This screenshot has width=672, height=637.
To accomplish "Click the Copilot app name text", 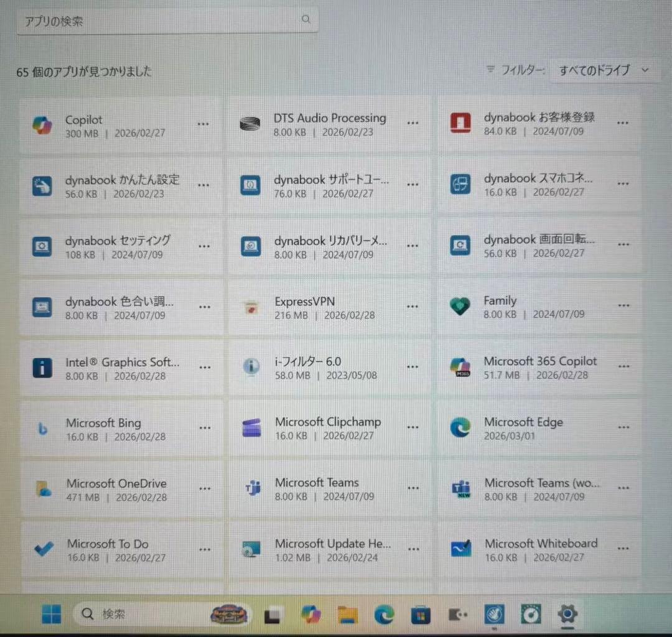I will tap(83, 120).
